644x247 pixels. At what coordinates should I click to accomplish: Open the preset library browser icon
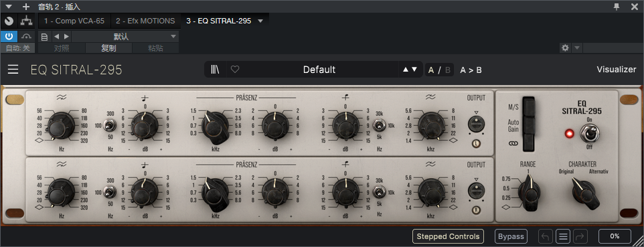coord(215,70)
